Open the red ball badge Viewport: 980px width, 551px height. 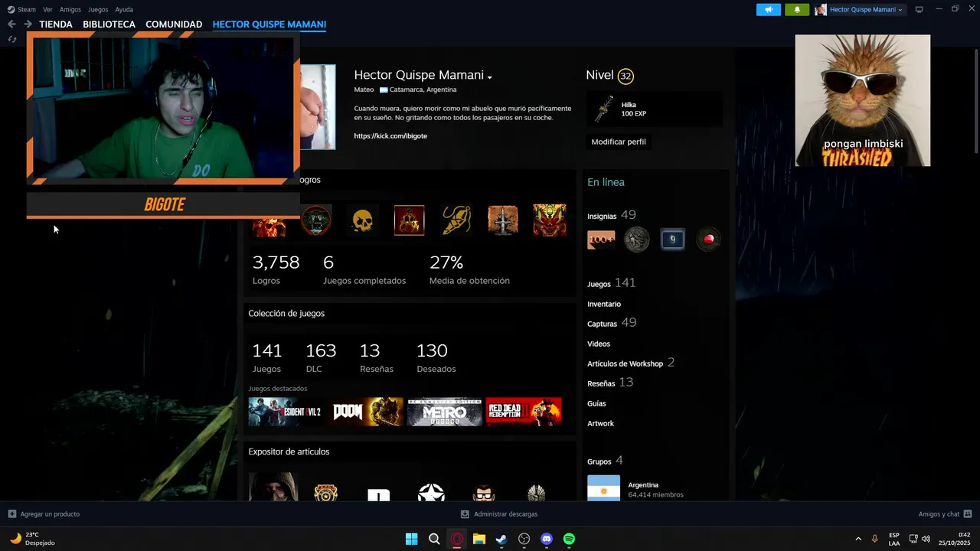pos(708,240)
